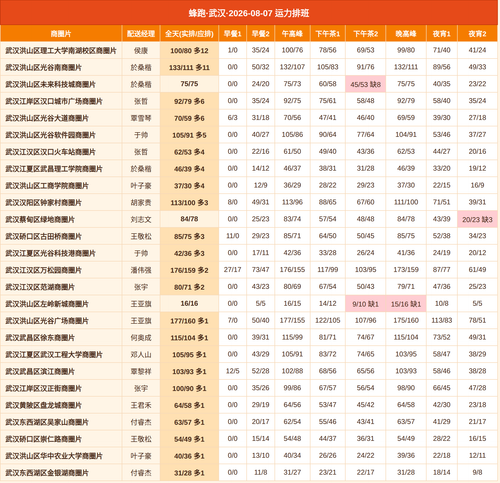This screenshot has height=483, width=500.
Task: Click the 夜宵2 column header
Action: [478, 34]
